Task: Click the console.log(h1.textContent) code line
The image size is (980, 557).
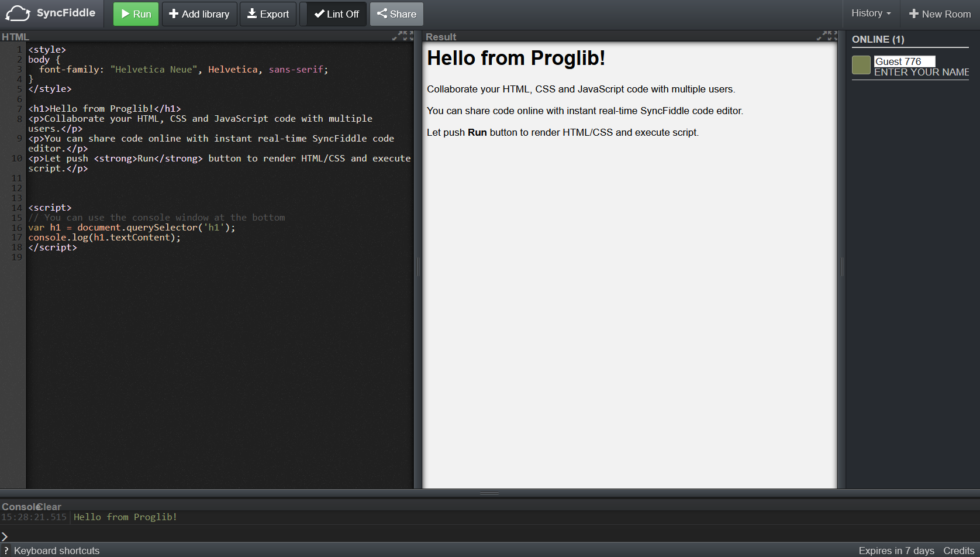Action: 105,238
